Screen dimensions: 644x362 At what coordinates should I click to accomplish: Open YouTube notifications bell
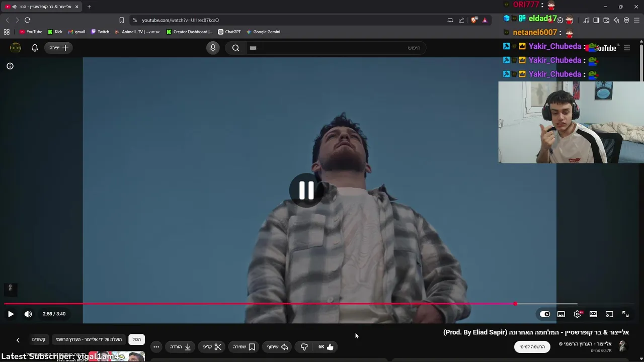click(35, 48)
